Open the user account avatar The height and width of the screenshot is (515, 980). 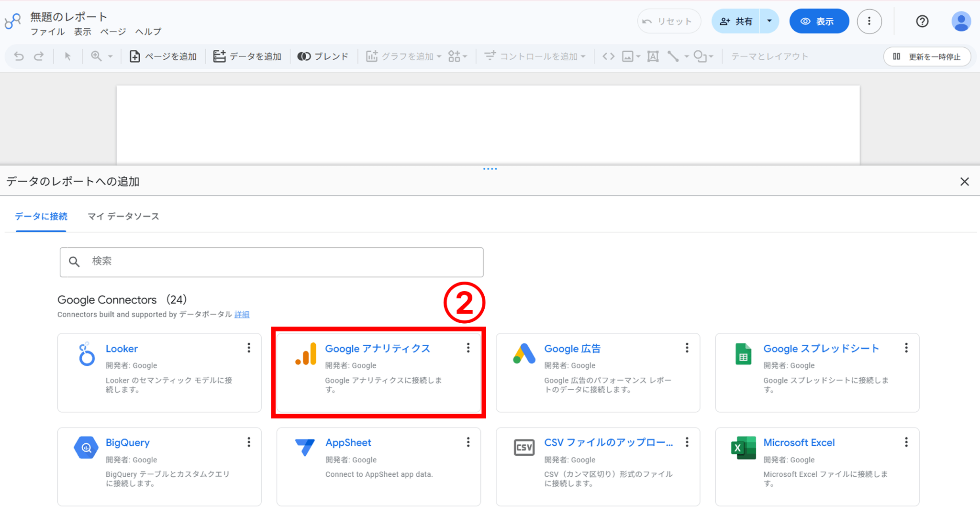pos(961,22)
